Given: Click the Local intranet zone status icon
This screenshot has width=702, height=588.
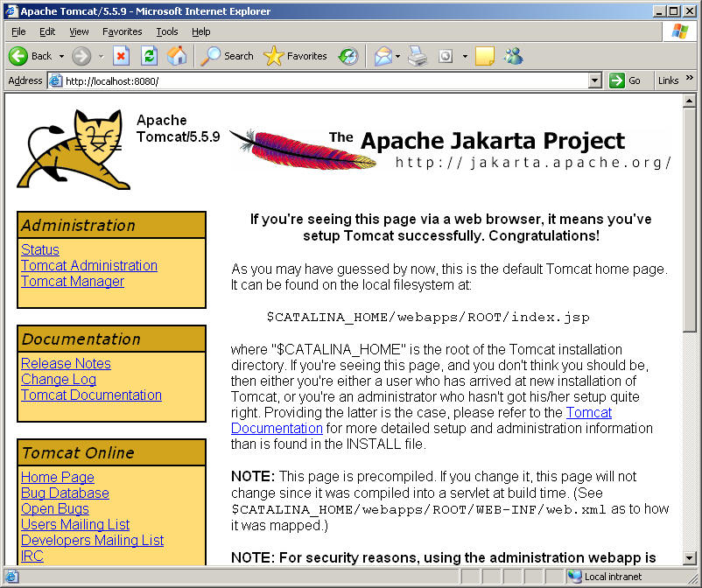Looking at the screenshot, I should [574, 577].
